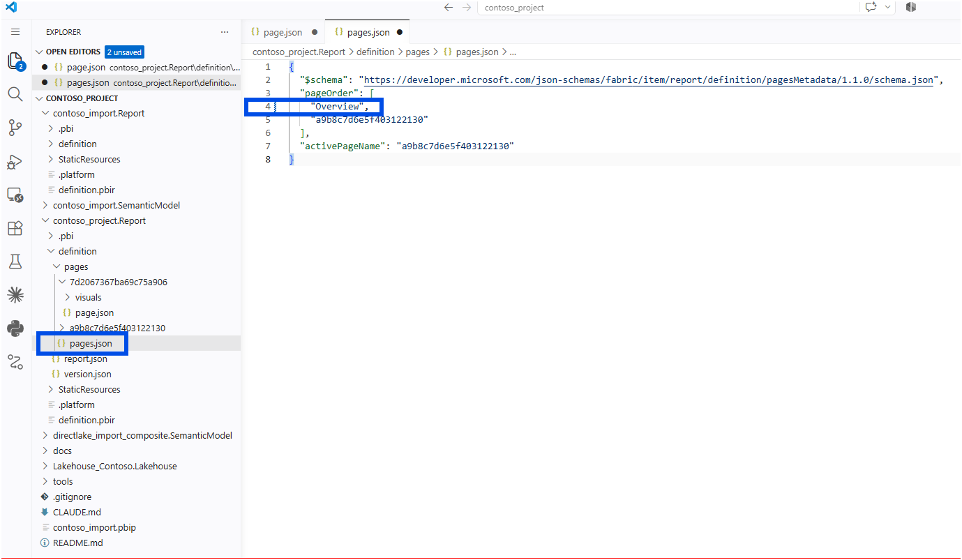
Task: Place the cursor on the activePageName line
Action: coord(406,146)
